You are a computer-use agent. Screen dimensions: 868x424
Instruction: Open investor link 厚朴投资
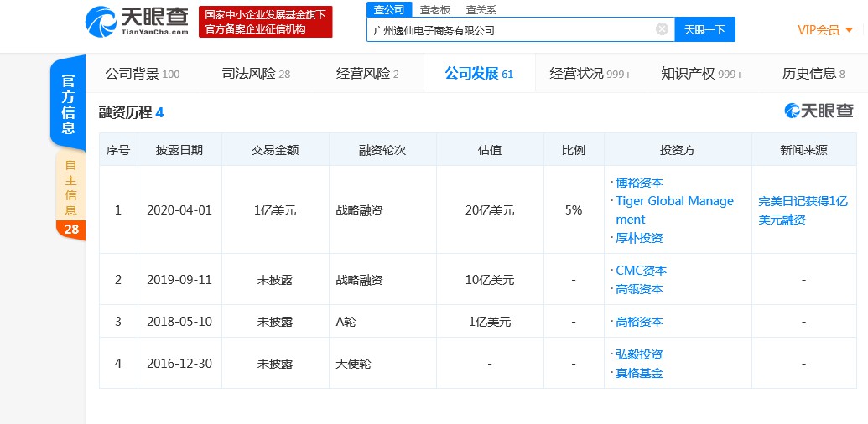[639, 238]
